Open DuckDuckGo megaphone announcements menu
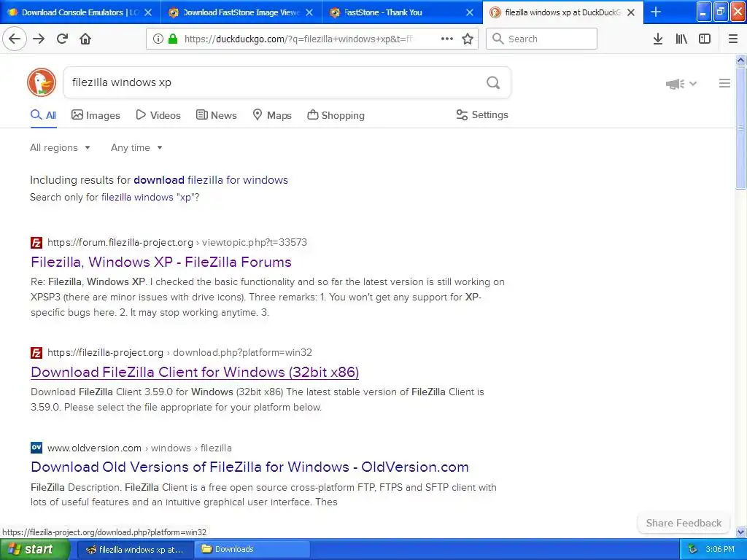Viewport: 747px width, 560px height. (681, 84)
